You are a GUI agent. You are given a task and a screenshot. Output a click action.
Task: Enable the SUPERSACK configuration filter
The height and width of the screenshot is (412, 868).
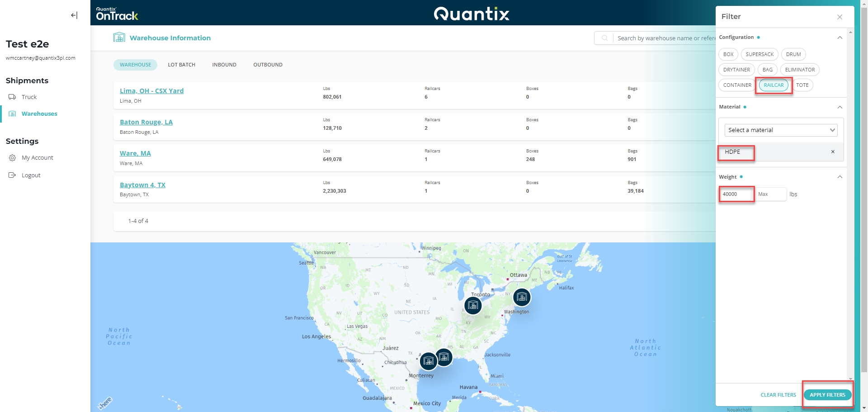tap(759, 54)
